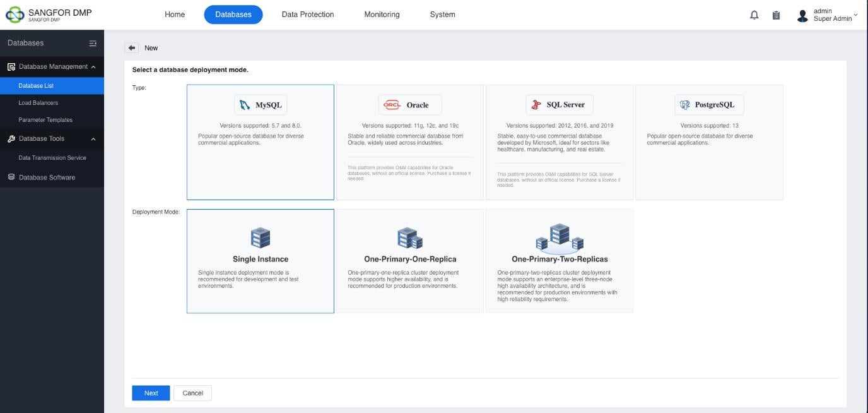
Task: Click 'Select a database deployment mode.' heading
Action: pos(190,70)
